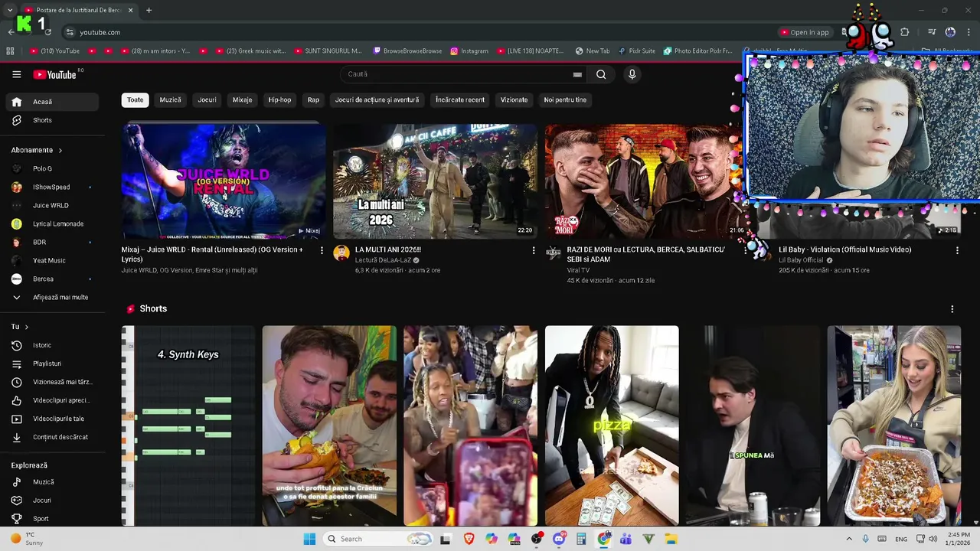Open options for LA MULTI ANI 2026 video
This screenshot has height=551, width=980.
[534, 250]
